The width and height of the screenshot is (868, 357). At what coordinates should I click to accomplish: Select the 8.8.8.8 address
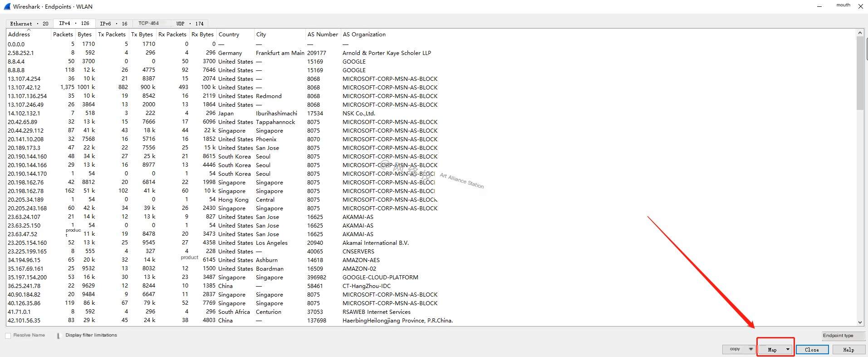pyautogui.click(x=16, y=70)
